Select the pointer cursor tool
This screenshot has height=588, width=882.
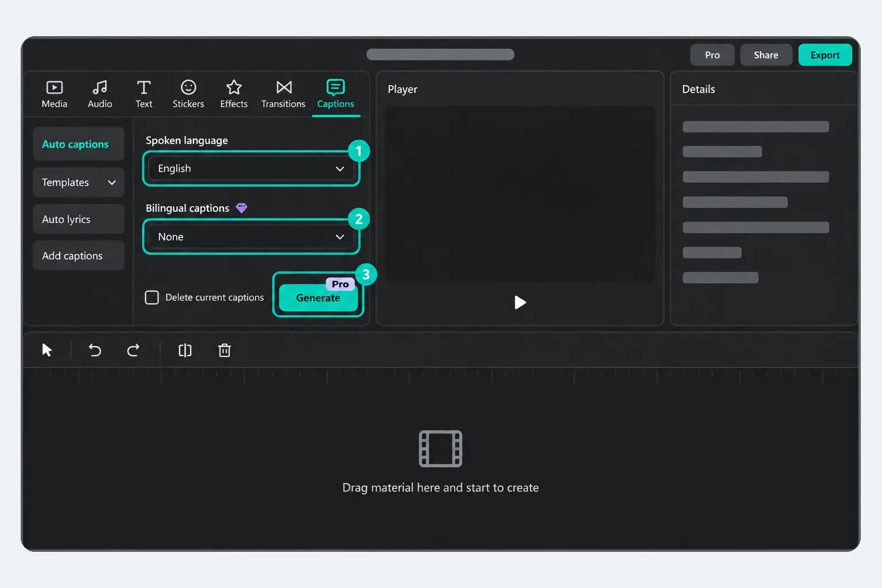47,350
